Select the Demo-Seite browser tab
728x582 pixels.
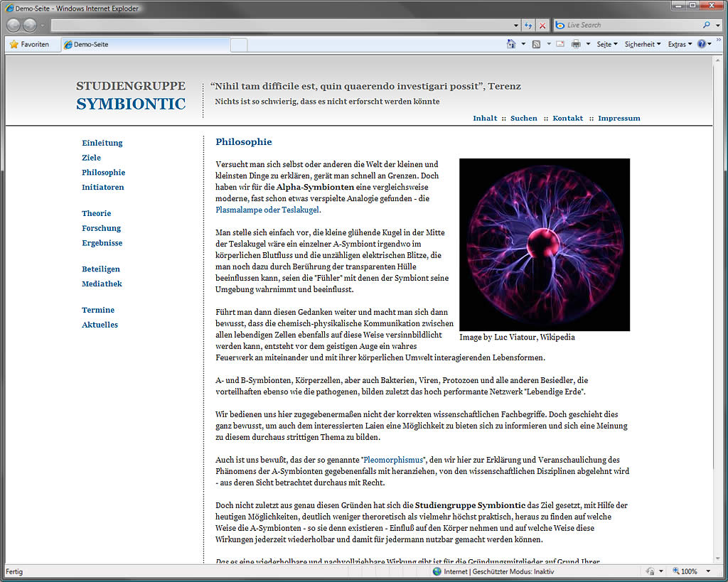tap(145, 45)
